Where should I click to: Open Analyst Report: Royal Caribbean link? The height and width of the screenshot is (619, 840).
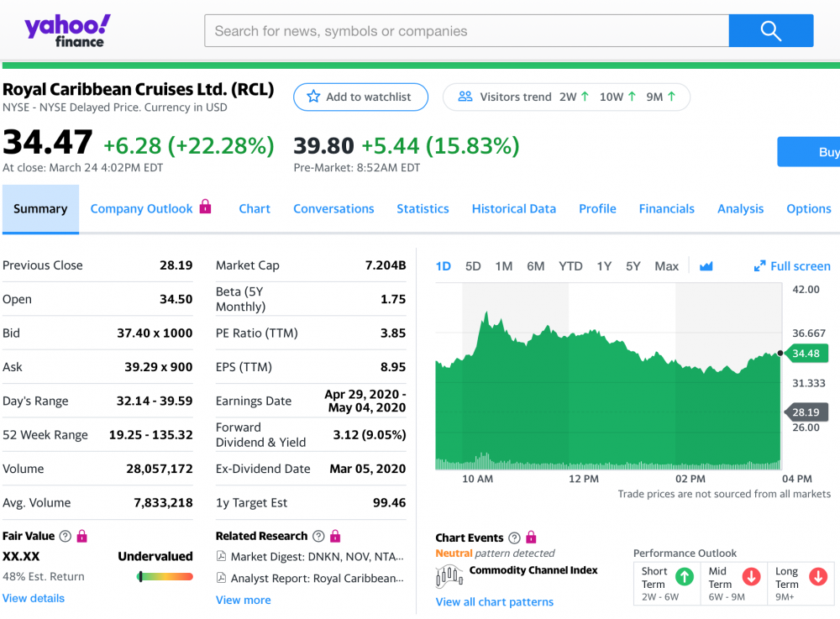pos(318,578)
